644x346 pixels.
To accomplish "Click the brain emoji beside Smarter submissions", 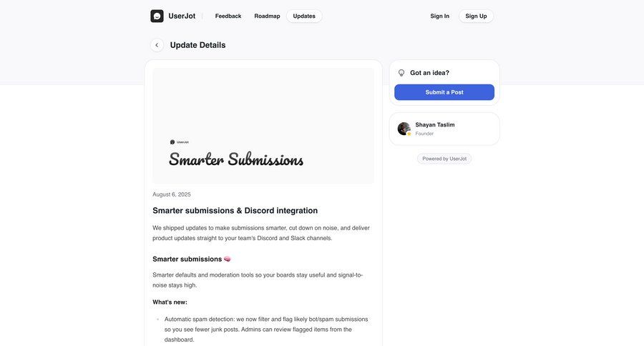I will (228, 259).
